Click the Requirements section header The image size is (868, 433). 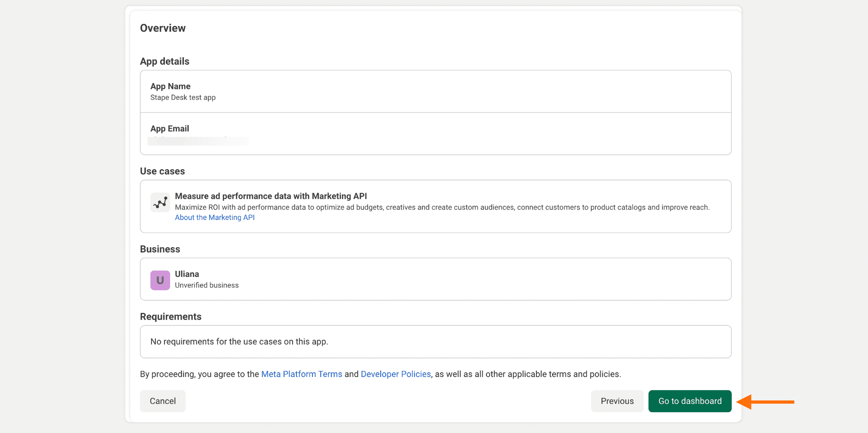point(171,316)
